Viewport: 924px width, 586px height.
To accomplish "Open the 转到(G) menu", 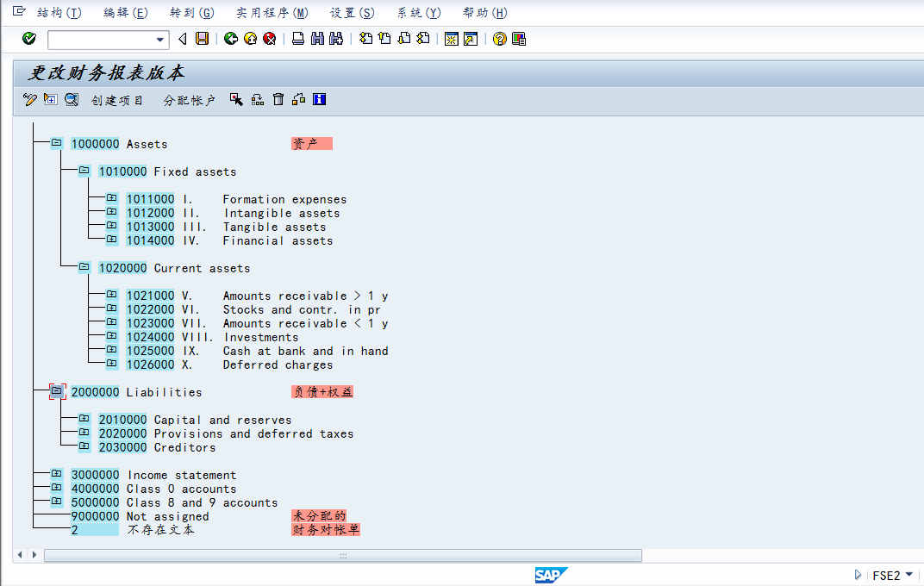I will pos(191,12).
